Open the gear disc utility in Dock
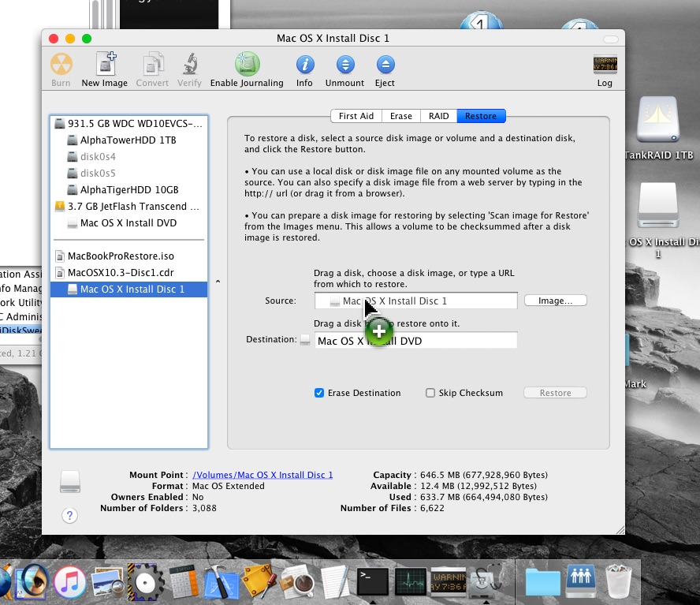This screenshot has height=605, width=700. (x=146, y=581)
